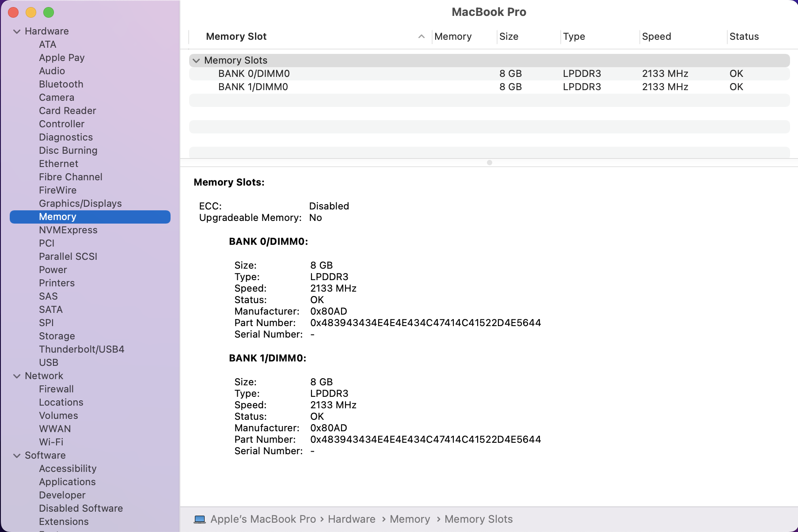
Task: Click the Upgradeable Memory No value
Action: point(315,218)
